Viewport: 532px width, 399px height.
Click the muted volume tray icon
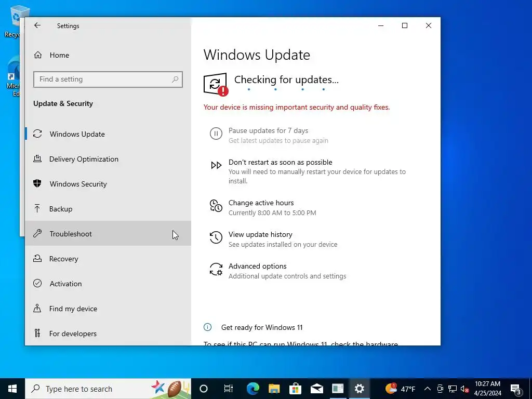(x=464, y=389)
